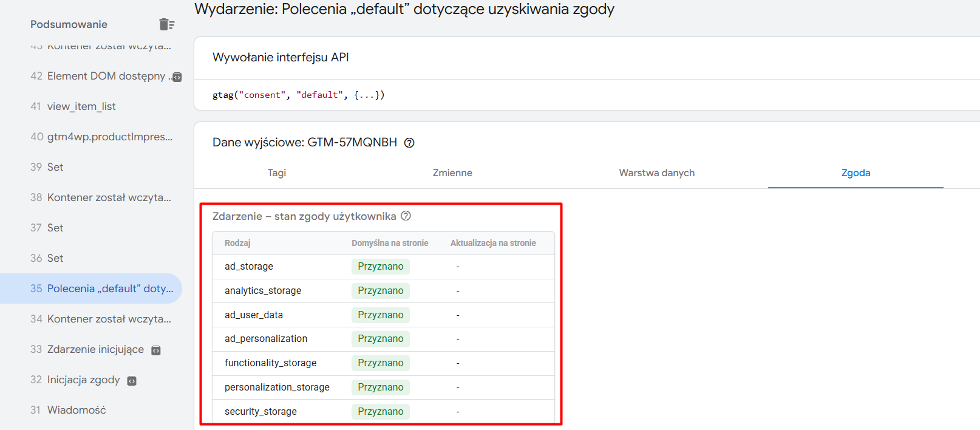Click the security_storage row label
980x430 pixels.
(x=260, y=411)
